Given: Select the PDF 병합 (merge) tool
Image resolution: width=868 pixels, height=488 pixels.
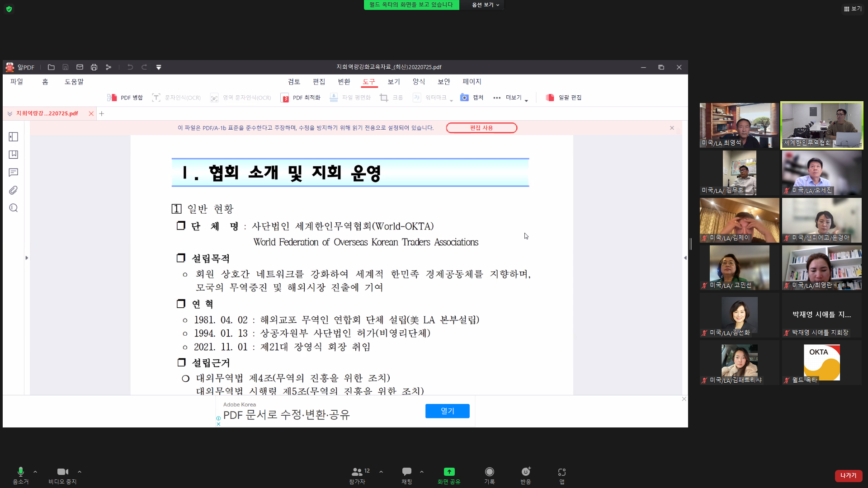Looking at the screenshot, I should coord(125,97).
